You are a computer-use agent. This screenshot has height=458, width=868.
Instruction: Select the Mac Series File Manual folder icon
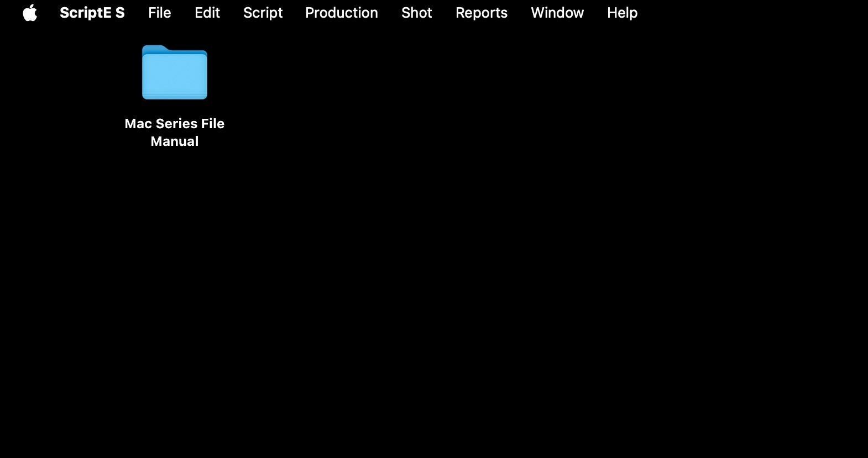coord(175,72)
